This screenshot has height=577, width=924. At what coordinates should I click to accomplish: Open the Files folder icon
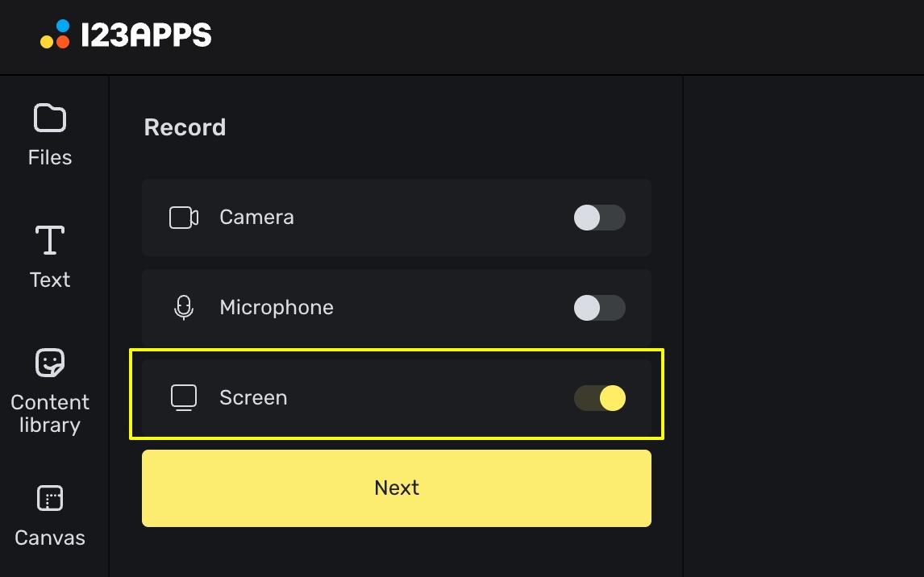(49, 118)
